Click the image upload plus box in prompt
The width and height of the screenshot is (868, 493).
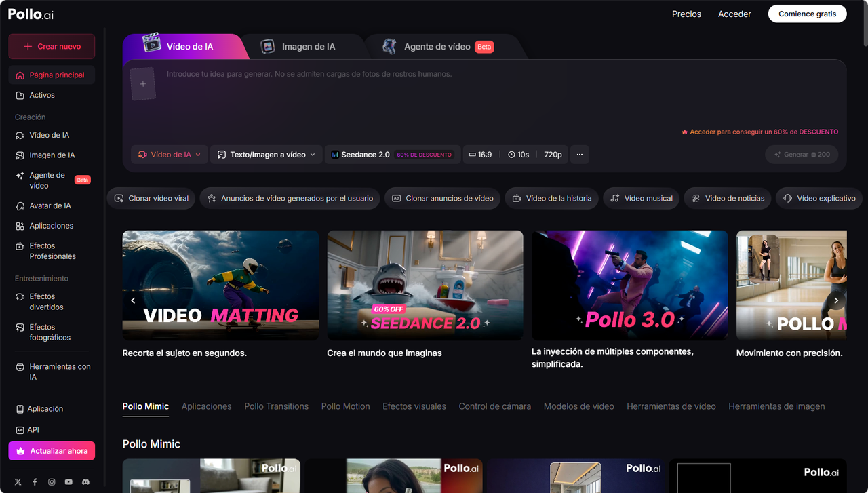(143, 84)
